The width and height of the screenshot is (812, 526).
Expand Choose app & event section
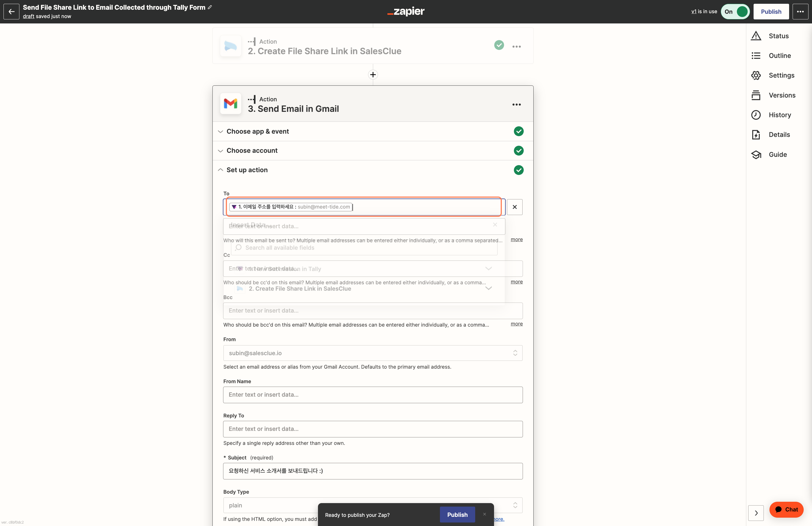coord(373,131)
